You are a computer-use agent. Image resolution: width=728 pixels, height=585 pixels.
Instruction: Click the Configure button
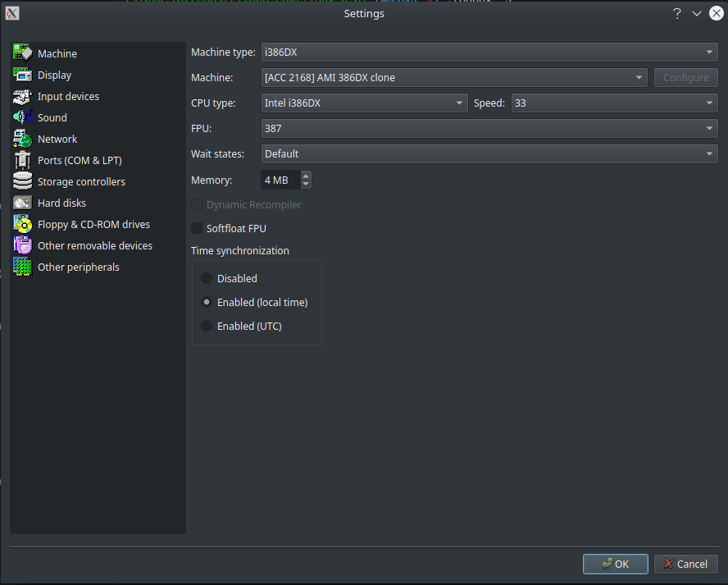685,78
